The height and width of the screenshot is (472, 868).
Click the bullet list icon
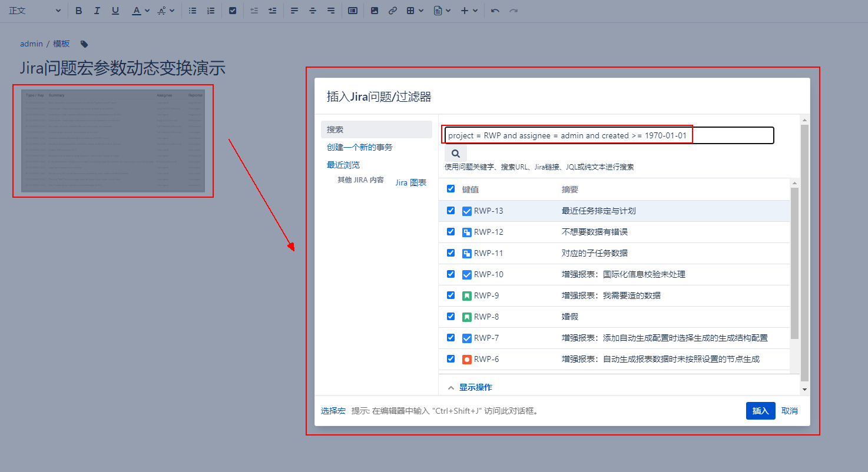[193, 11]
